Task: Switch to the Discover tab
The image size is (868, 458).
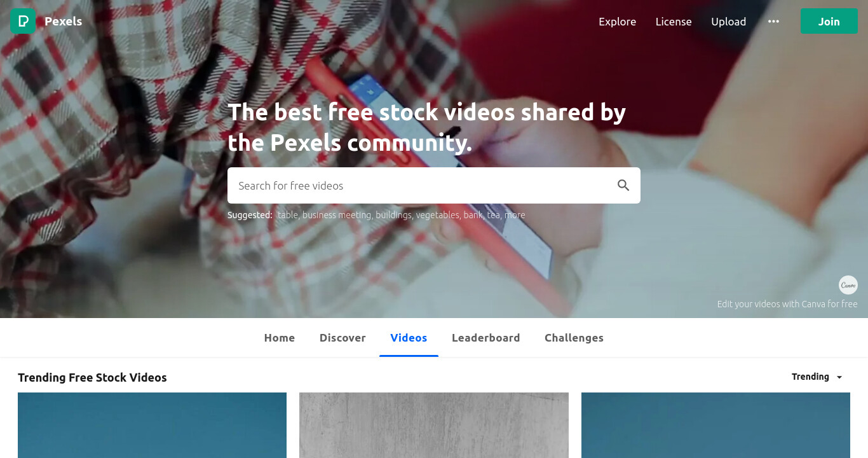Action: point(342,338)
